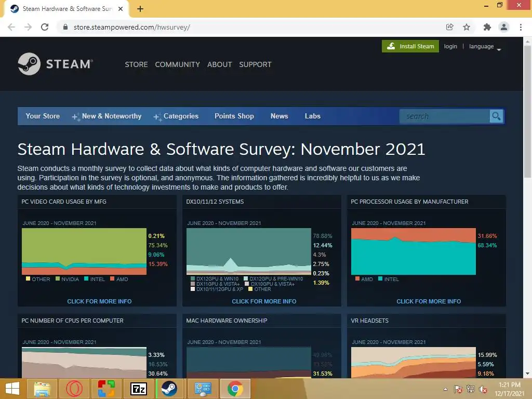Open News tab in store nav

[x=279, y=116]
